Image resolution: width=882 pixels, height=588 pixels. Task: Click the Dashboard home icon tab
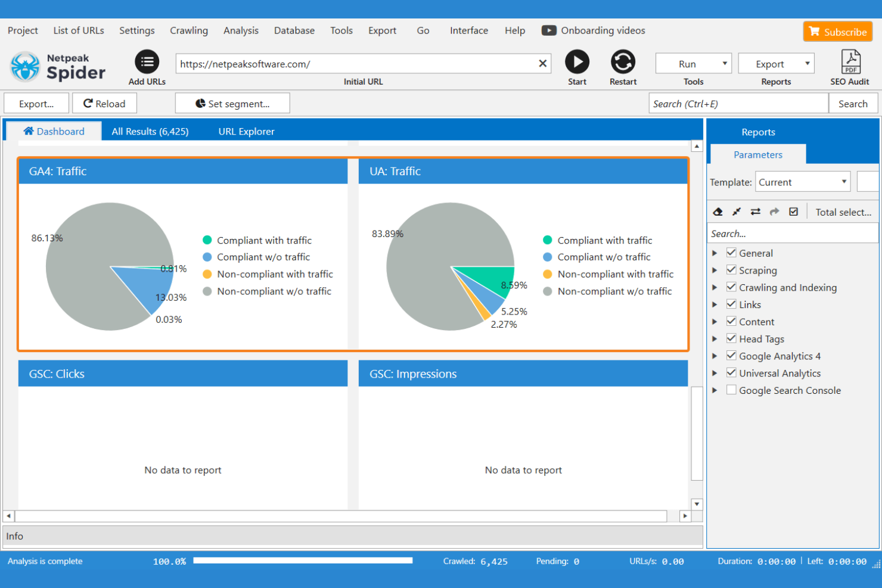click(54, 131)
